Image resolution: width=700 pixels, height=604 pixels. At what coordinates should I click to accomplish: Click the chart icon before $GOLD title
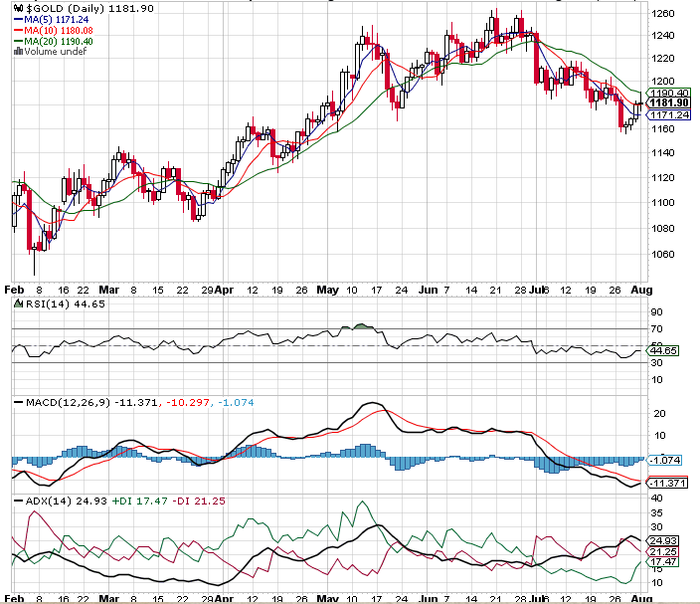pyautogui.click(x=19, y=9)
